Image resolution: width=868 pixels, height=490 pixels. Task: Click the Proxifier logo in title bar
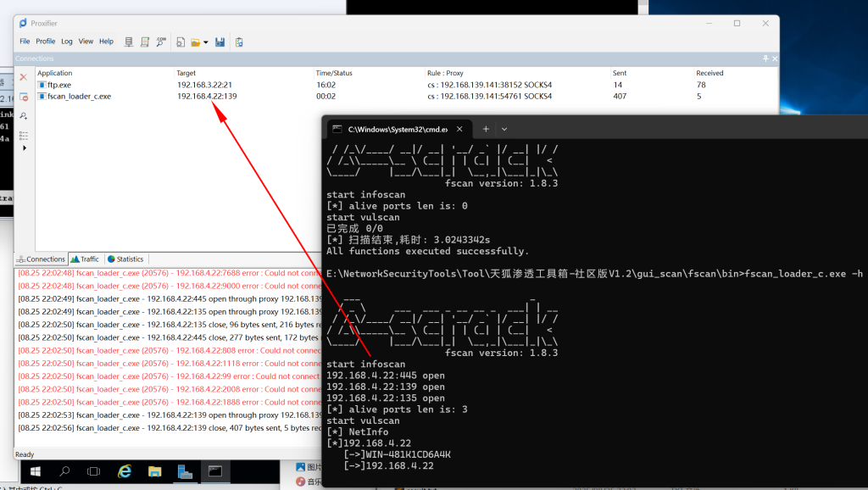click(x=23, y=23)
